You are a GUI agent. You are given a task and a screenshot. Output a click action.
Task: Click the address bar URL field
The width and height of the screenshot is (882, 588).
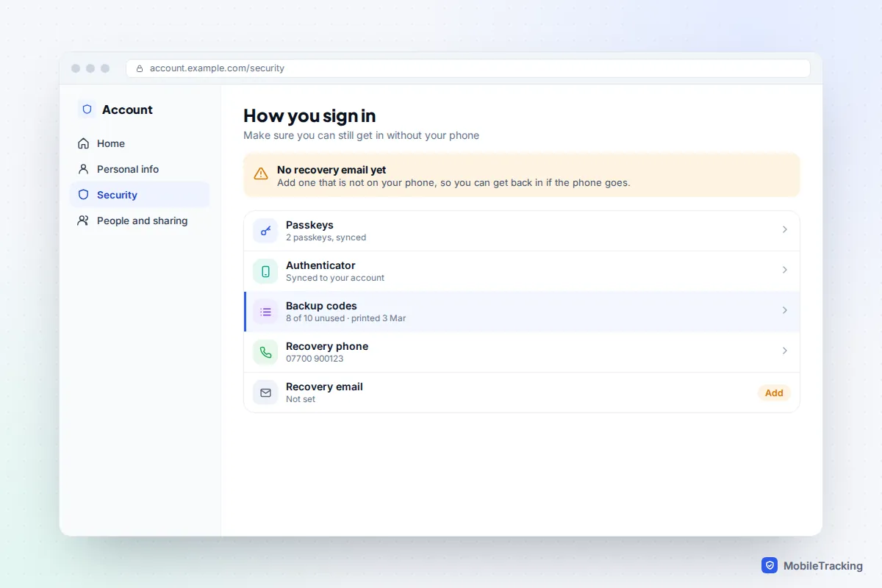pyautogui.click(x=468, y=68)
